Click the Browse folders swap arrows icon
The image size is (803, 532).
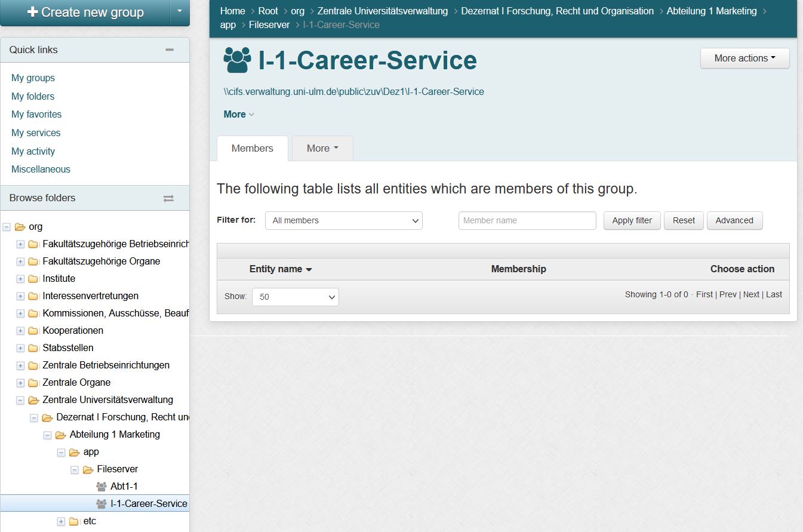(168, 198)
